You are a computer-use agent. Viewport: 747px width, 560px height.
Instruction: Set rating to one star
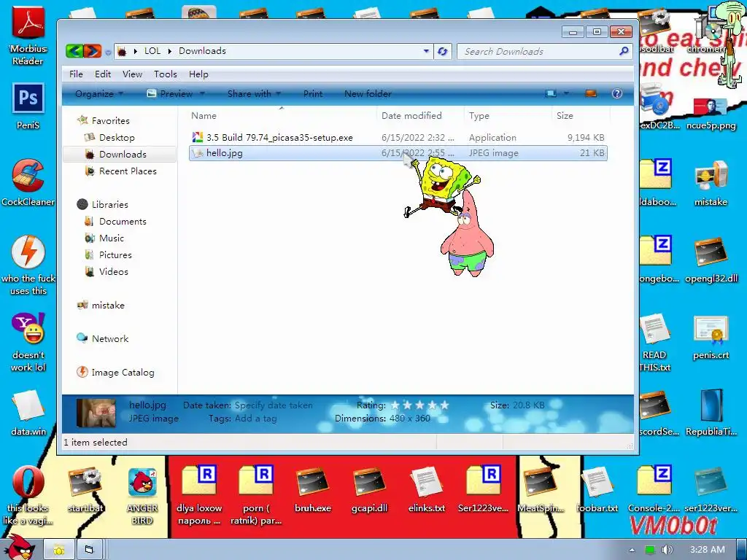coord(395,405)
